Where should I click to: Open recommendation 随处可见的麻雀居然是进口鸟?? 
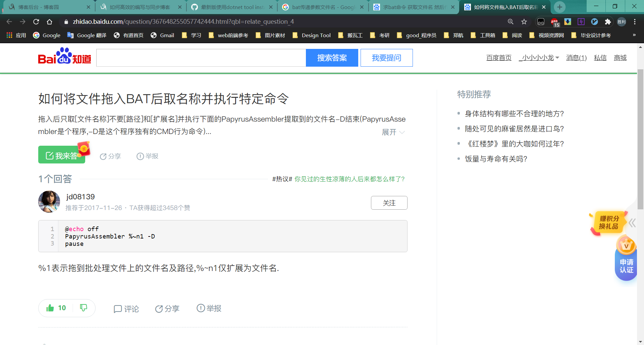tap(514, 129)
